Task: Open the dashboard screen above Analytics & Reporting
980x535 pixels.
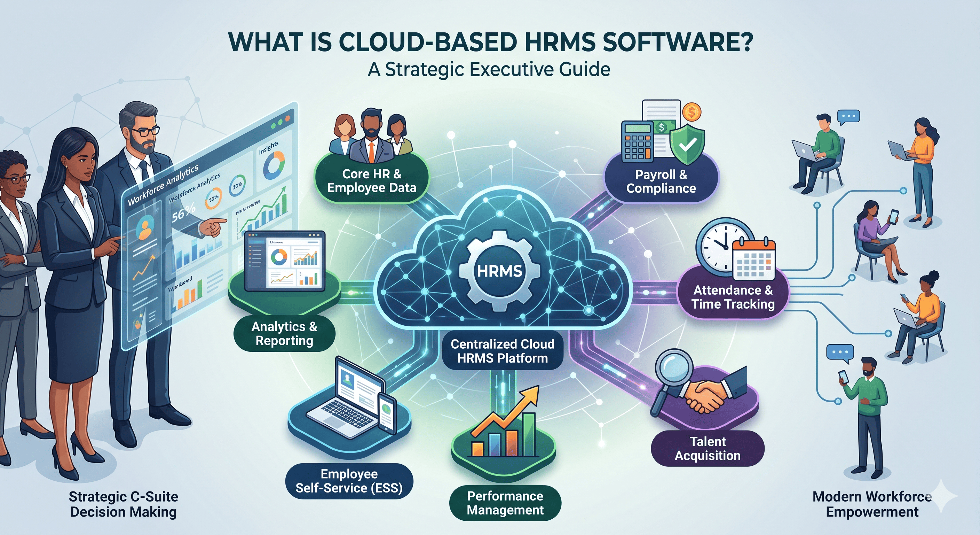Action: [285, 261]
